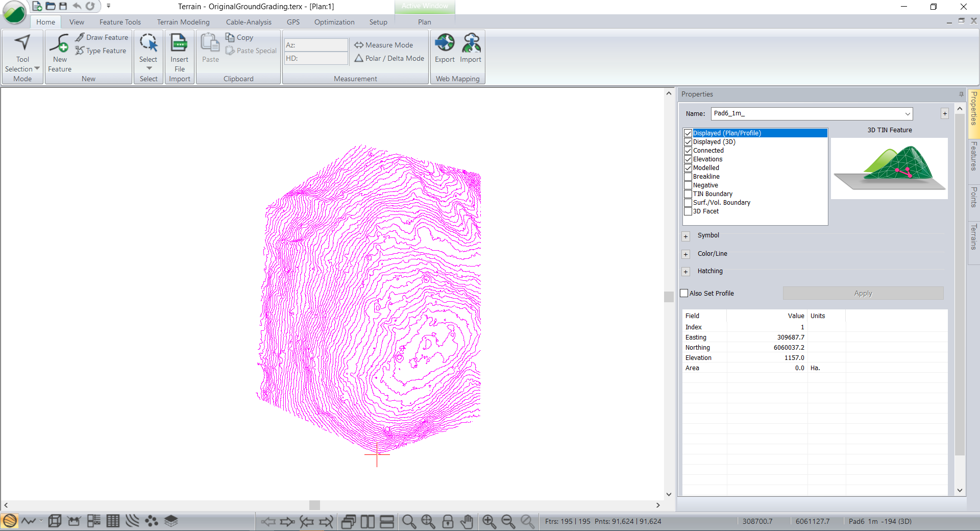Click the zoom lock padlock icon

(448, 521)
